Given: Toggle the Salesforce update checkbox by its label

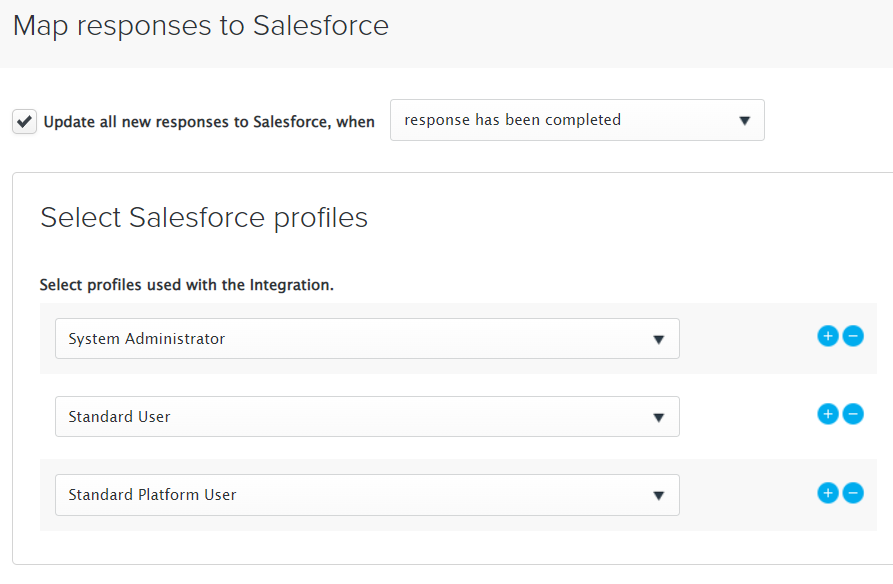Looking at the screenshot, I should point(209,121).
